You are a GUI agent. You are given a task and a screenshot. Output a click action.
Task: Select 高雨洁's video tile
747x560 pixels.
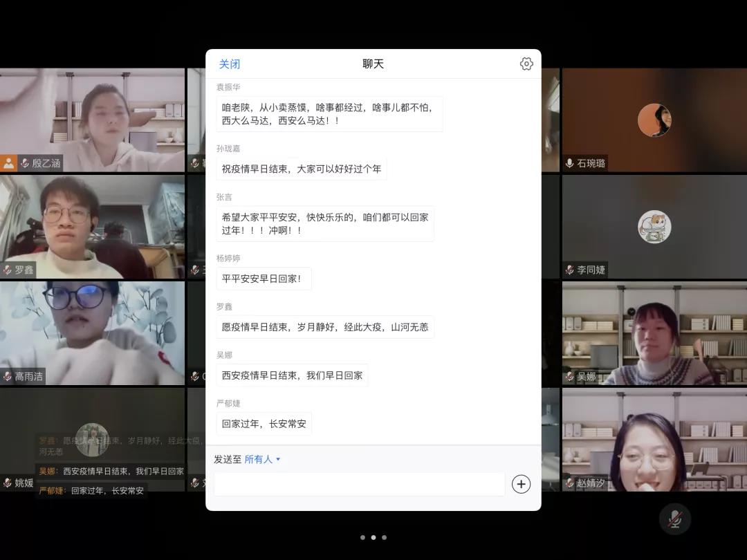93,332
